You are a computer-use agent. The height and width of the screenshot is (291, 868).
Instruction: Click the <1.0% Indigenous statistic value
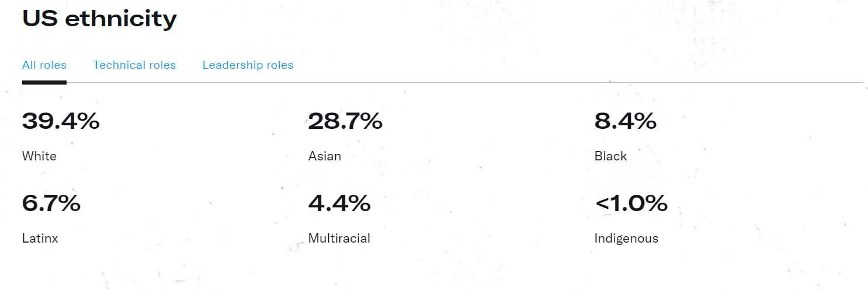tap(631, 204)
